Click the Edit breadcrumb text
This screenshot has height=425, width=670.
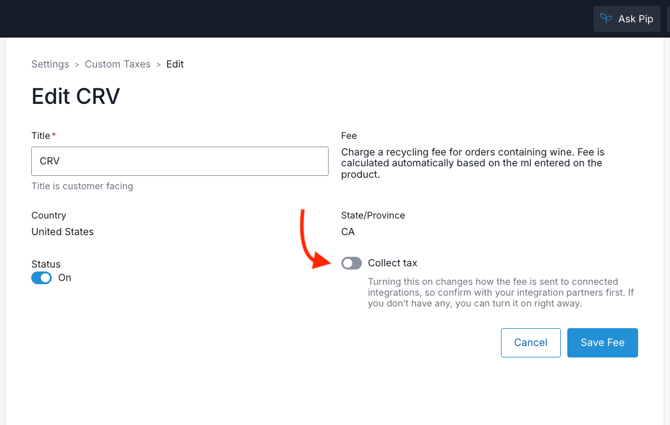coord(175,64)
